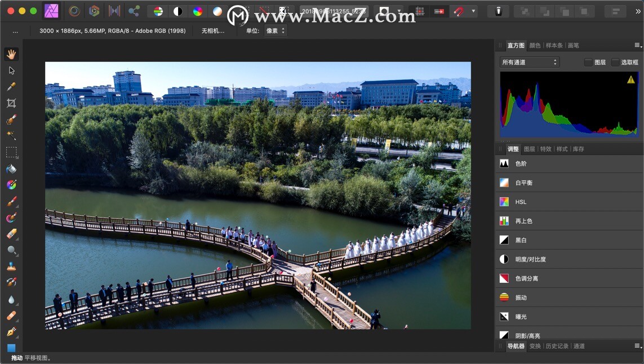Open the histogram panel options menu
Image resolution: width=644 pixels, height=364 pixels.
tap(638, 45)
